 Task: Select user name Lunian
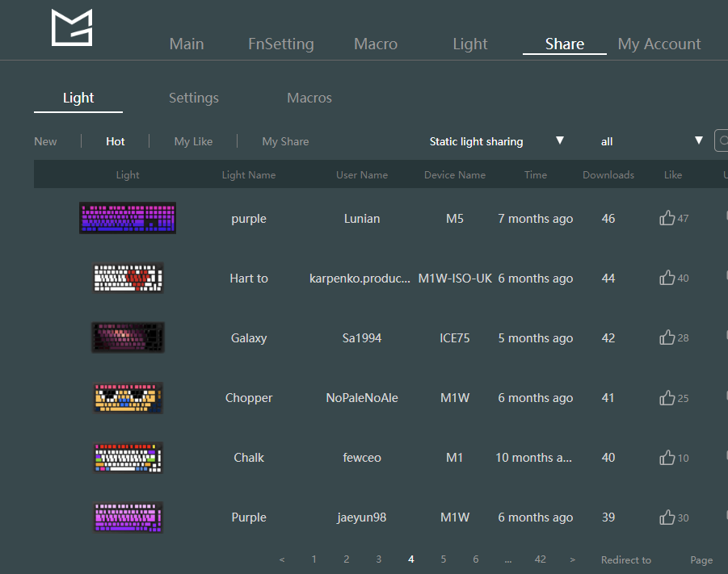click(x=362, y=219)
